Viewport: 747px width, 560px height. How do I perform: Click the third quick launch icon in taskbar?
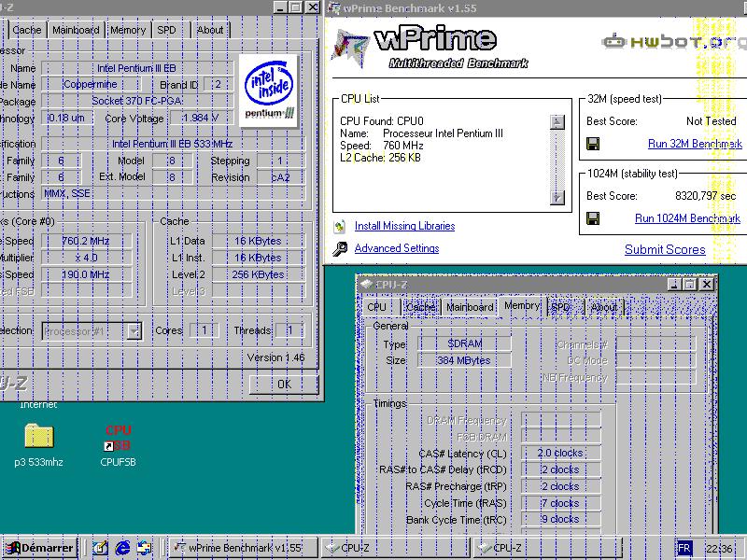click(145, 548)
